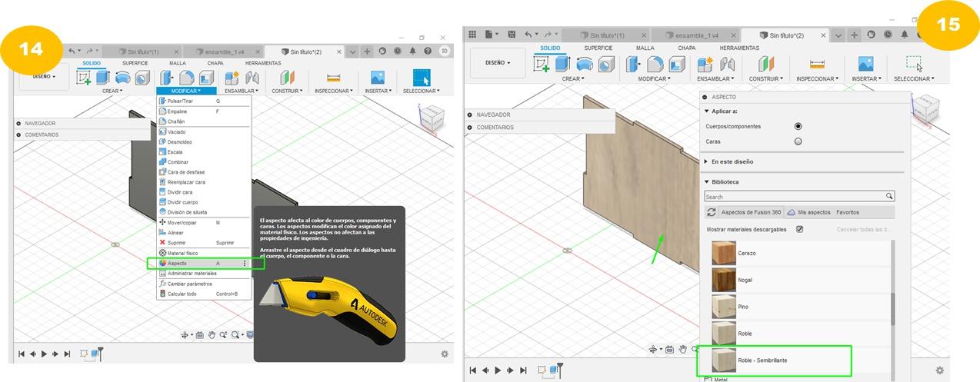The height and width of the screenshot is (382, 980).
Task: Select Aspecto in the left window's Modificar menu
Action: tap(204, 263)
